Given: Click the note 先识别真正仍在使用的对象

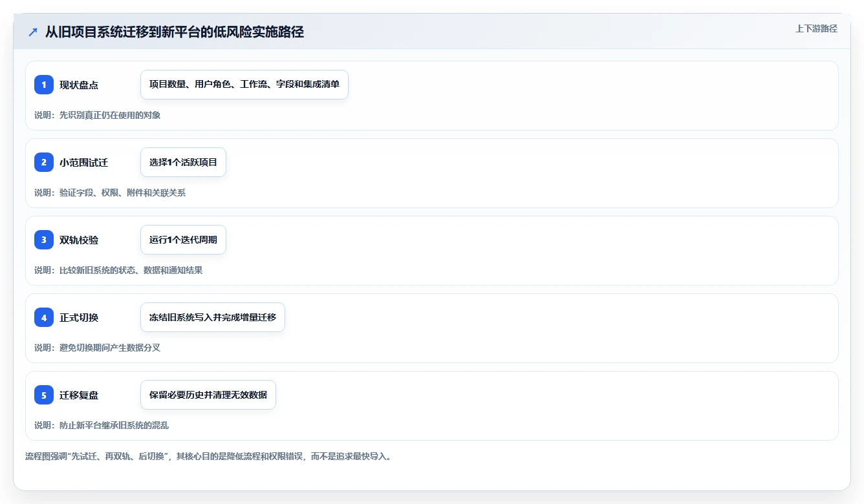Looking at the screenshot, I should 98,115.
